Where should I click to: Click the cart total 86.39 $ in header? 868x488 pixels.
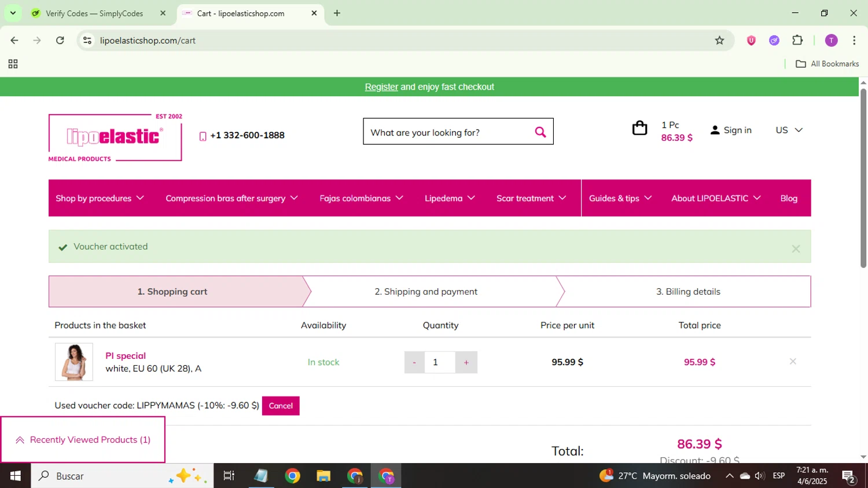676,138
